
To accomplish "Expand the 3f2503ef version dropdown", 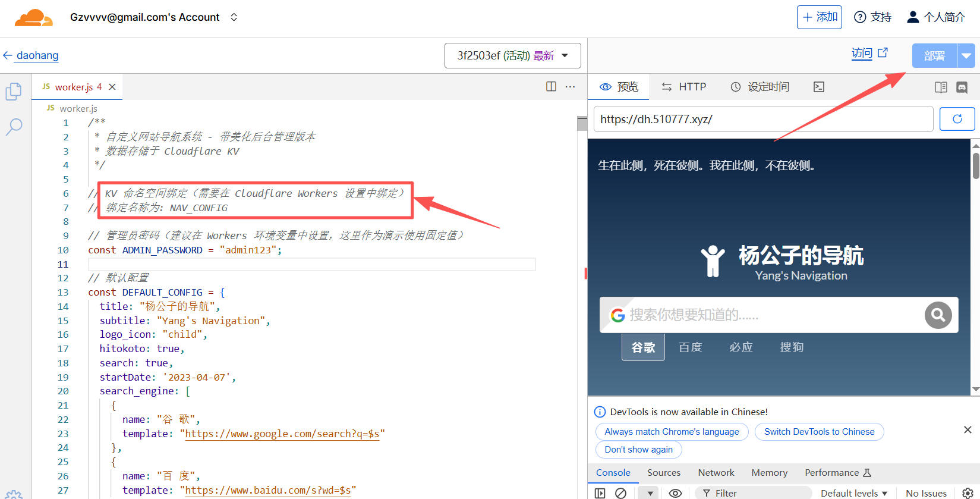I will 512,56.
